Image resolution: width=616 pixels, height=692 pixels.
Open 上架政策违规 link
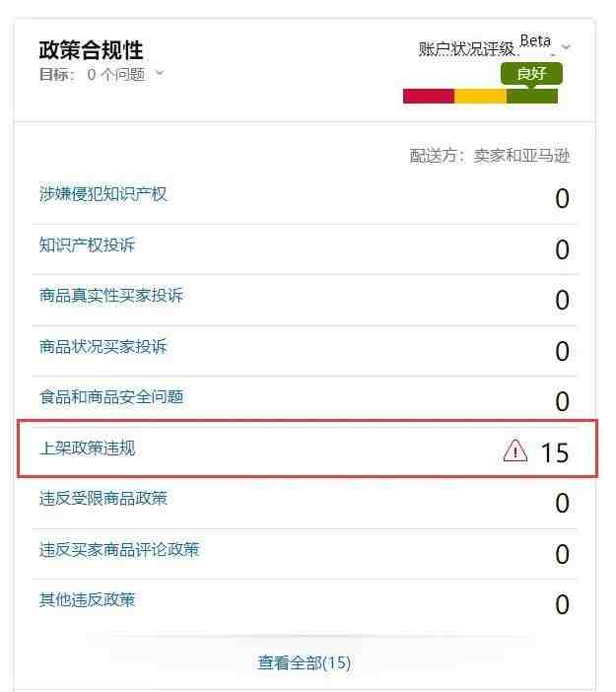tap(88, 449)
